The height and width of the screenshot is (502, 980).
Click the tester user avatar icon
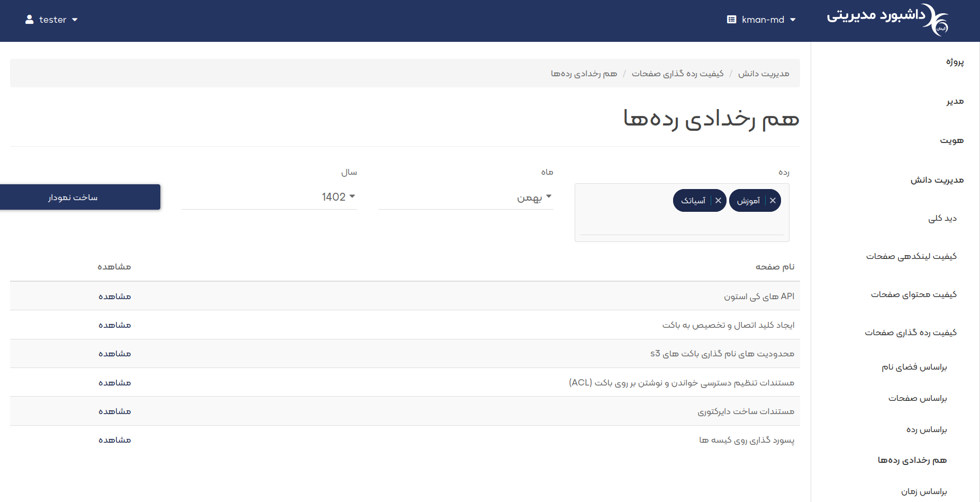(x=30, y=20)
